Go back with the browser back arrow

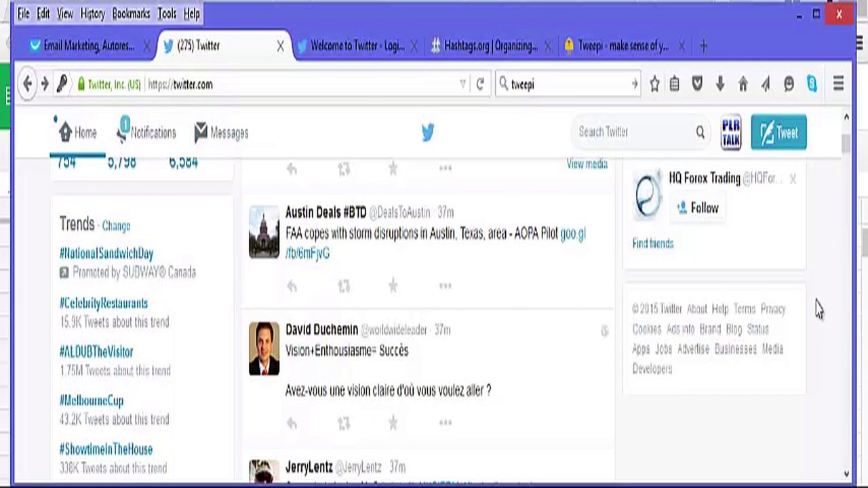click(27, 84)
